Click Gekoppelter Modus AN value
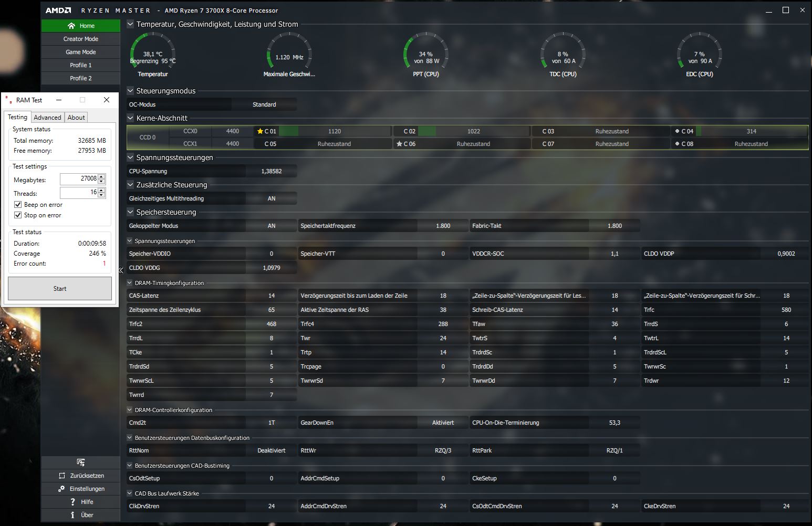 pos(272,226)
